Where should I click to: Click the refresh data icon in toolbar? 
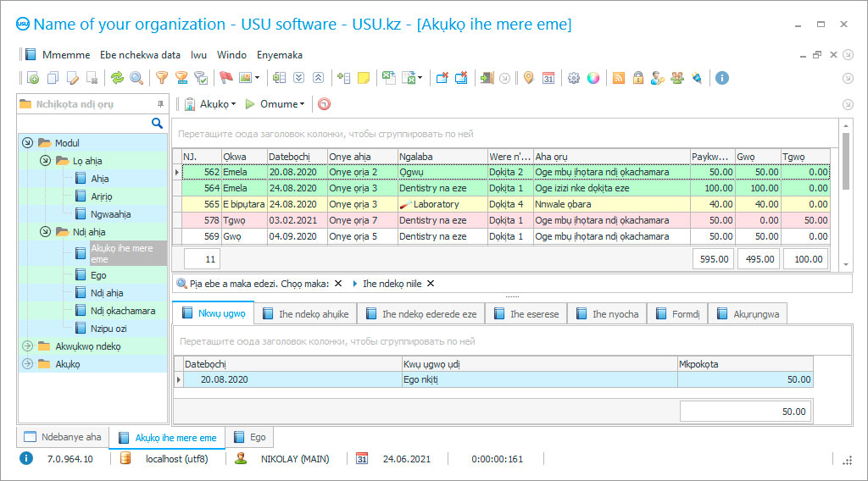[117, 78]
